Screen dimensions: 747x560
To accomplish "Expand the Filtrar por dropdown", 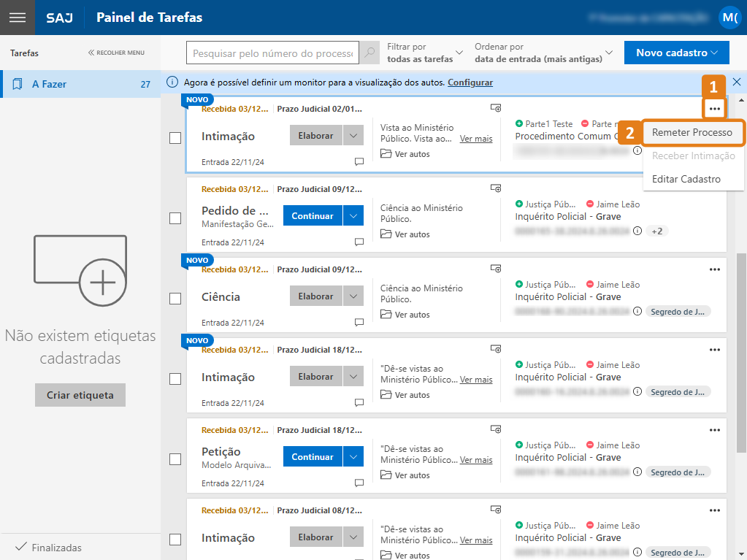I will pyautogui.click(x=425, y=53).
